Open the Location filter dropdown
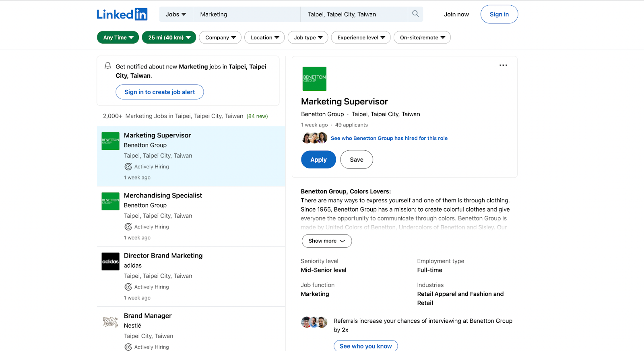This screenshot has height=351, width=644. 264,37
